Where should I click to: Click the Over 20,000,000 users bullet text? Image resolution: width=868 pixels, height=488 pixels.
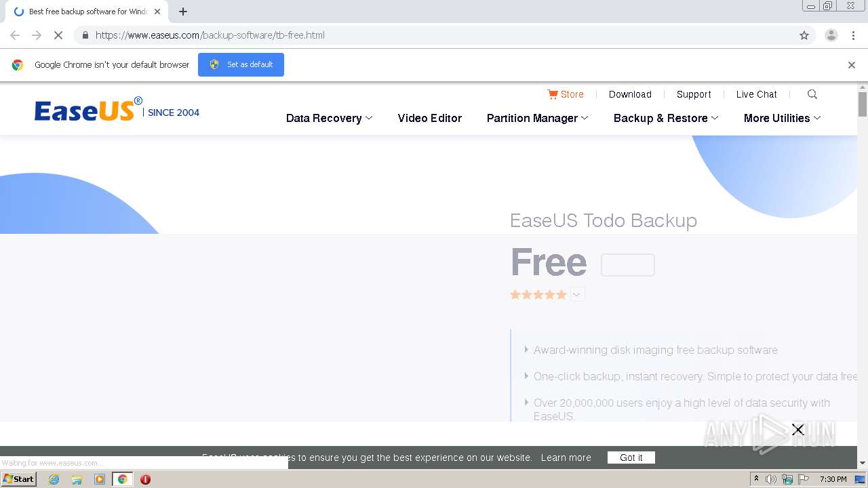click(682, 409)
